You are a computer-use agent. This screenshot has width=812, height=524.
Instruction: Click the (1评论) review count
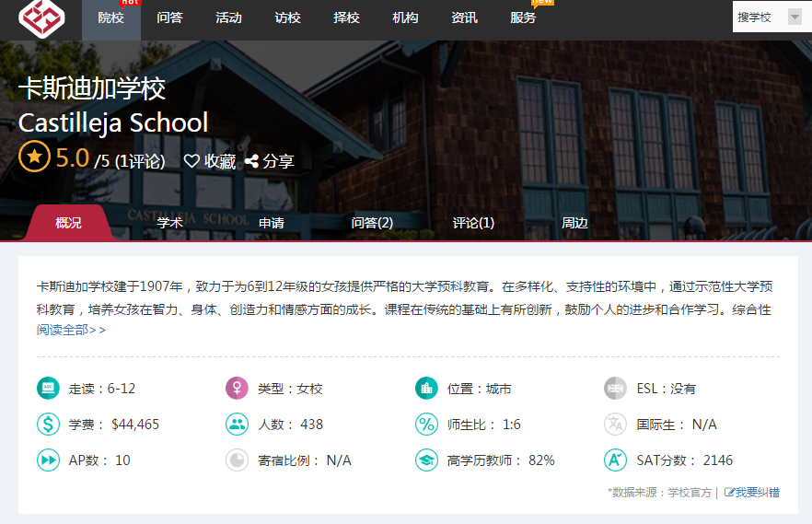(140, 161)
